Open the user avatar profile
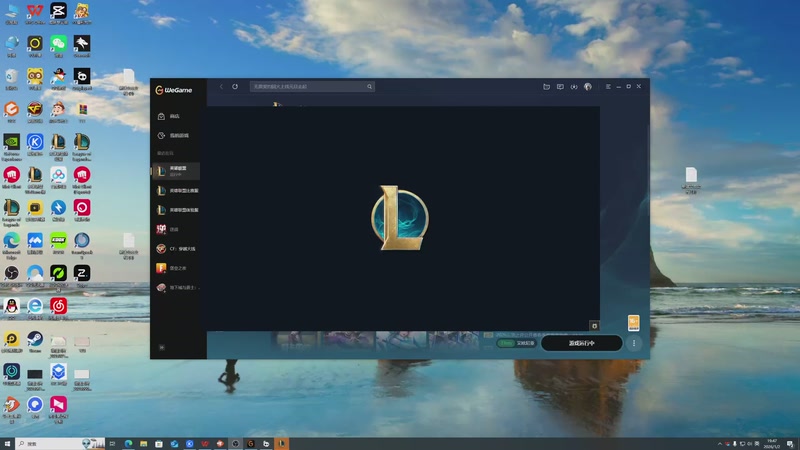Image resolution: width=800 pixels, height=450 pixels. 588,87
